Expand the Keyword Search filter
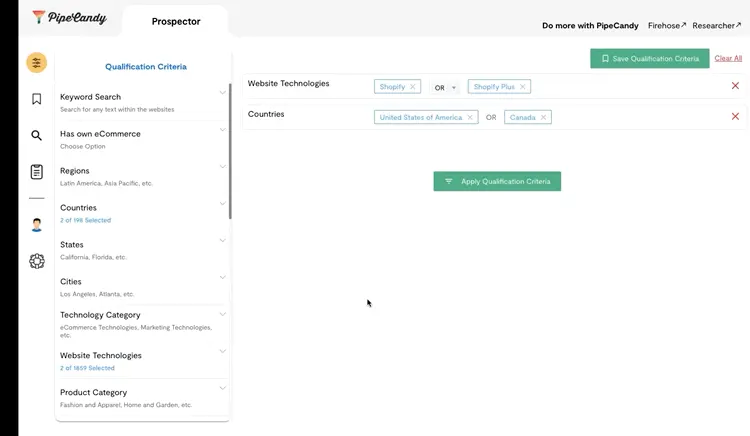 click(223, 94)
